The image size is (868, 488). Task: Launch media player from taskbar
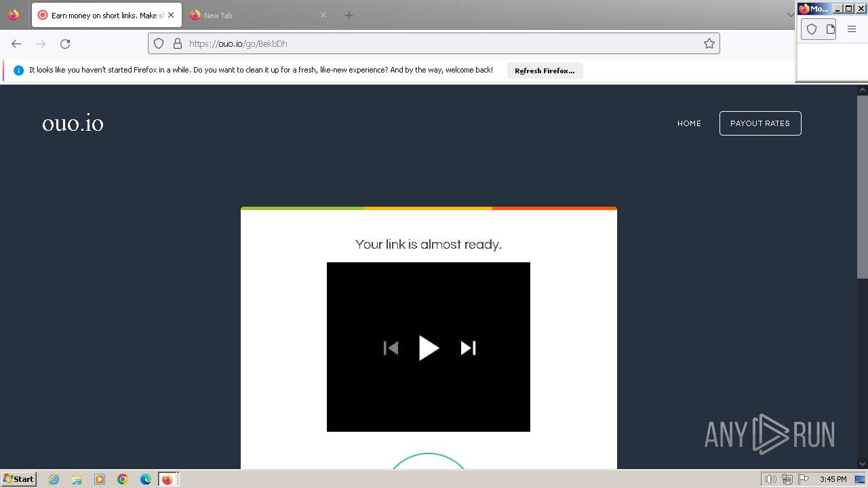tap(100, 479)
